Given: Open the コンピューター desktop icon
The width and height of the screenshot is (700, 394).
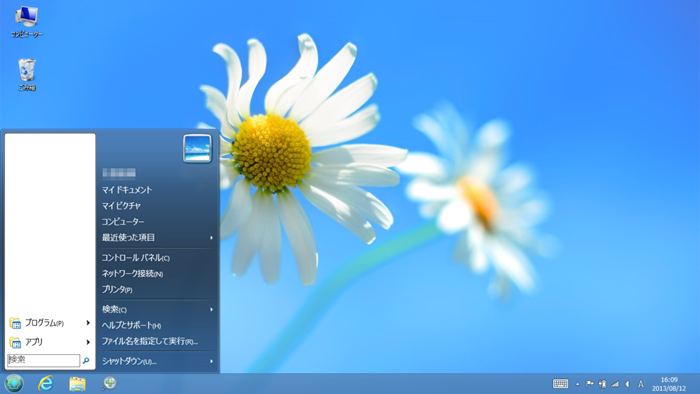Looking at the screenshot, I should coord(26,21).
